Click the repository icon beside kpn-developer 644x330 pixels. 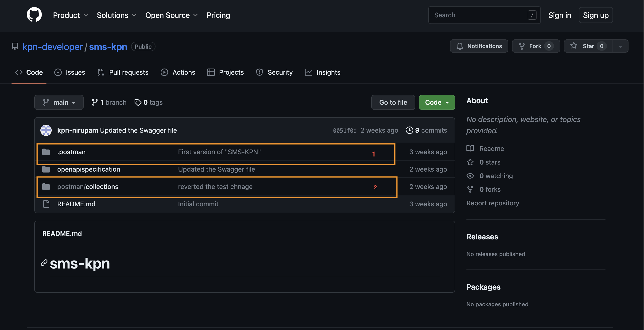click(x=15, y=46)
